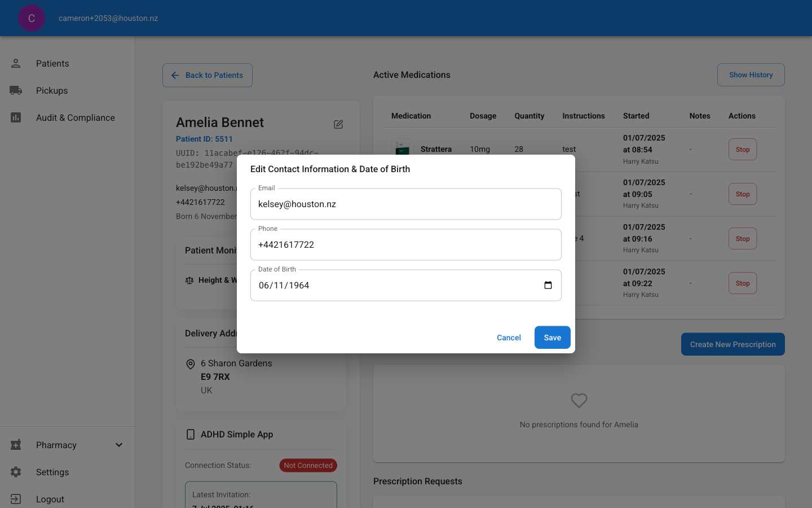Click the heart icon in prescriptions panel
Image resolution: width=812 pixels, height=508 pixels.
(579, 400)
